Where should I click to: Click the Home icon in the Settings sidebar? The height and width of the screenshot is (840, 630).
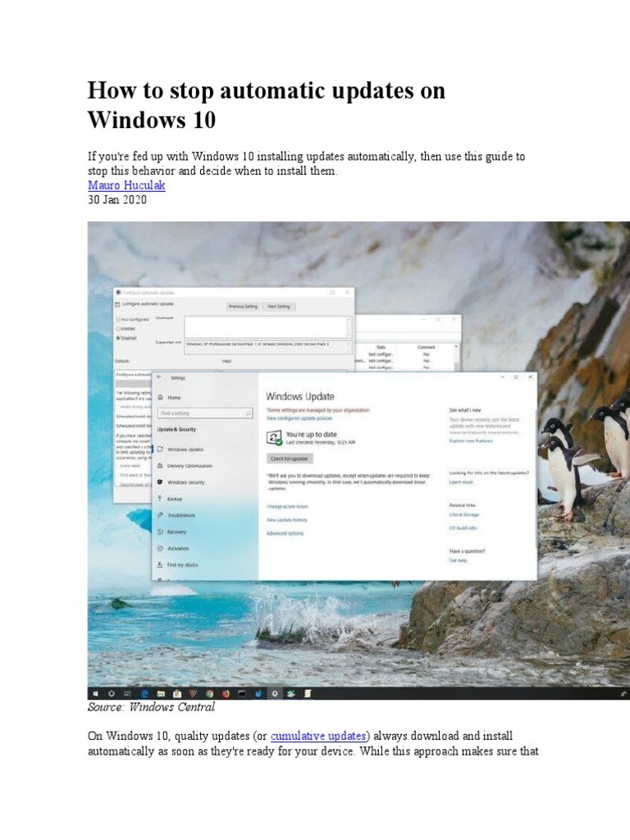(160, 398)
